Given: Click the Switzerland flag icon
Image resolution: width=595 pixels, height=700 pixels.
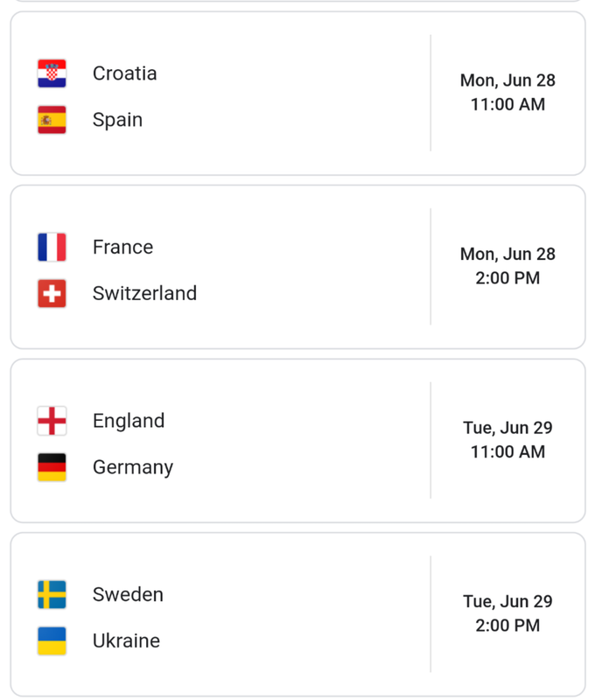Looking at the screenshot, I should [52, 293].
